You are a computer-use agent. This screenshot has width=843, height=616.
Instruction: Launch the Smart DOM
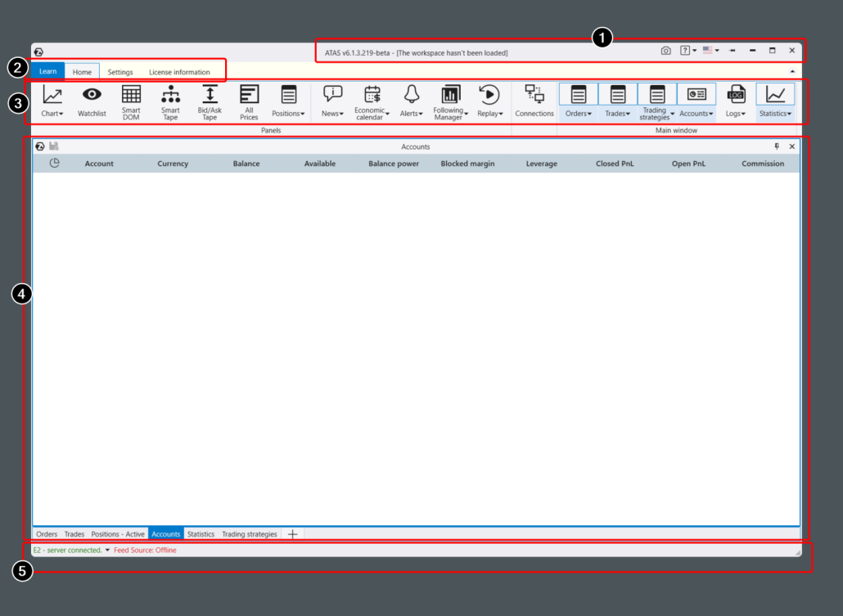(x=130, y=101)
